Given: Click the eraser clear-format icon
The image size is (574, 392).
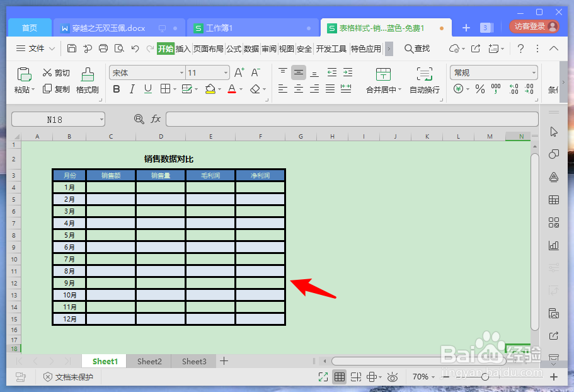Looking at the screenshot, I should click(x=255, y=89).
